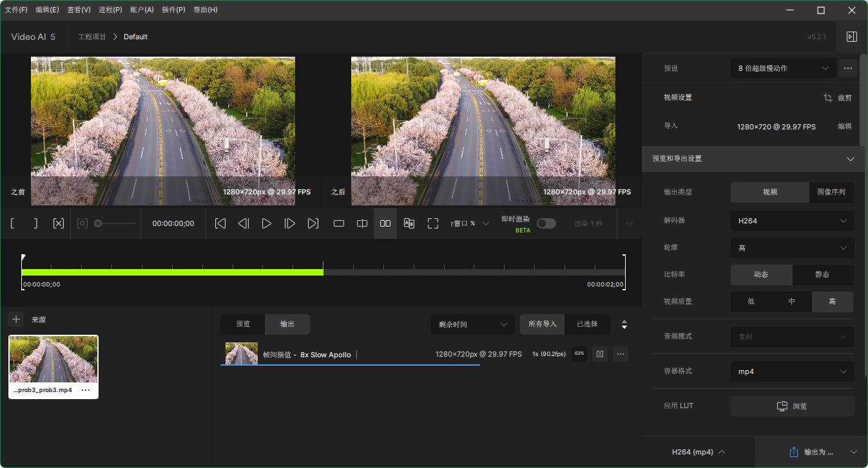This screenshot has width=868, height=468.
Task: Open the source file options menu
Action: [x=86, y=390]
